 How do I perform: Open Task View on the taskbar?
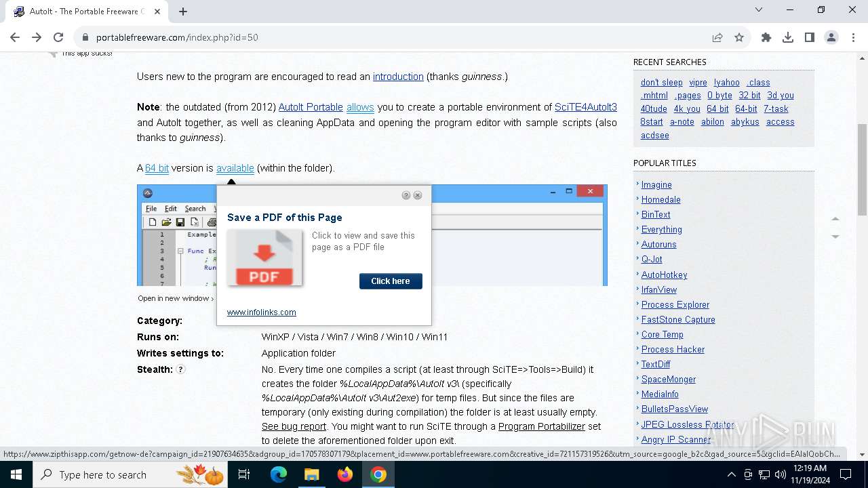245,474
